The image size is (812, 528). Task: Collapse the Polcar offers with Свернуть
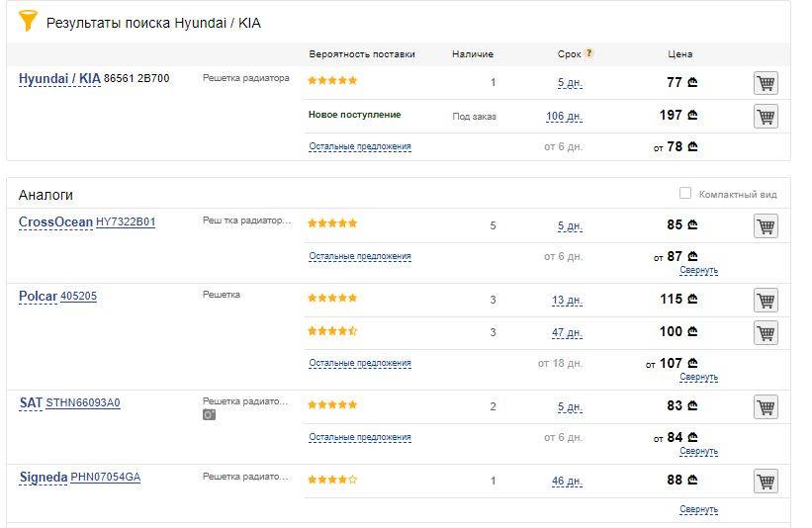click(x=698, y=377)
